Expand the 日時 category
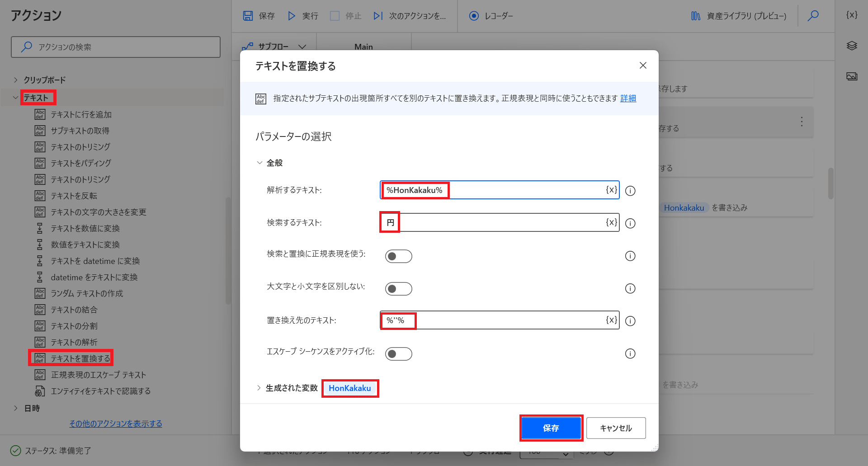The image size is (868, 466). click(x=16, y=408)
